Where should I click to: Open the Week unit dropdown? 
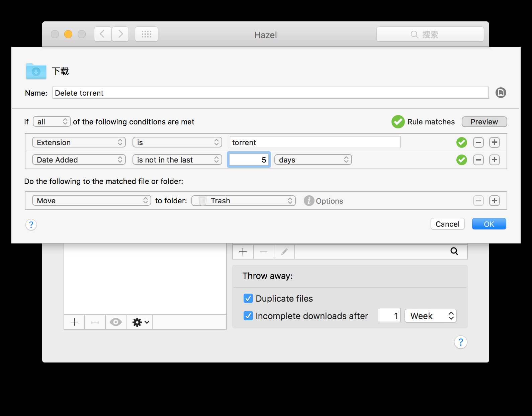point(431,316)
